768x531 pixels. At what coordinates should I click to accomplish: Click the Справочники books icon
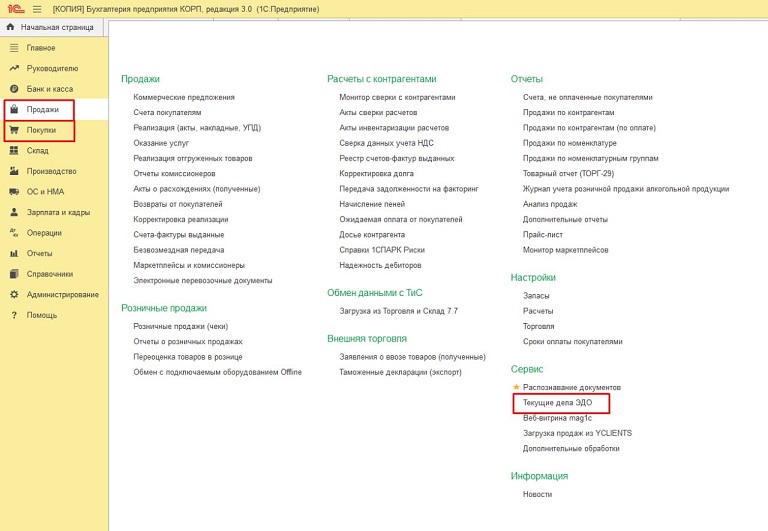click(14, 274)
